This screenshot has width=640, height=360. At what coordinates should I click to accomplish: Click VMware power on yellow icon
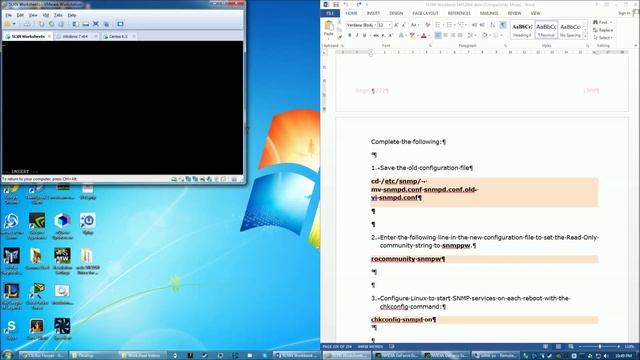pos(8,24)
